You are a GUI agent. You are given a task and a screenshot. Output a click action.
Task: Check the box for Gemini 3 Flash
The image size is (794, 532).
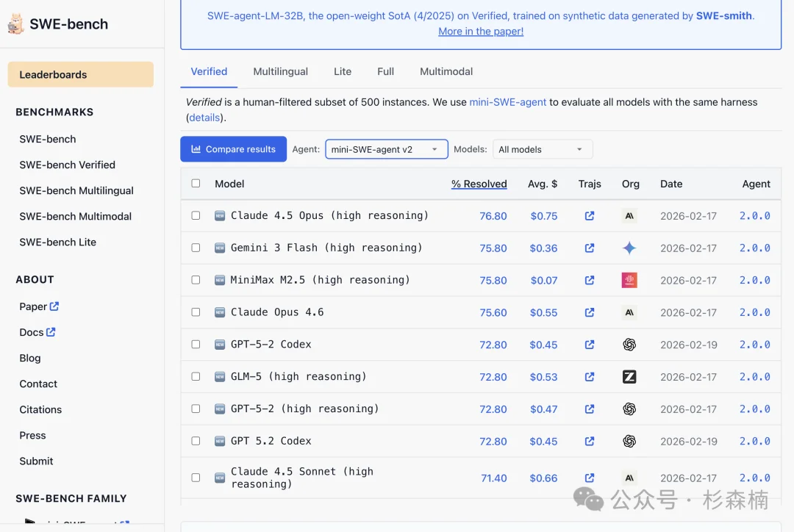196,248
